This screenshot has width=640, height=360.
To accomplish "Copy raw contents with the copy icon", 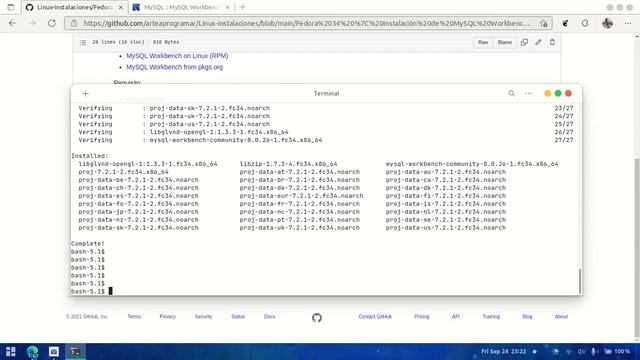I will [x=524, y=42].
